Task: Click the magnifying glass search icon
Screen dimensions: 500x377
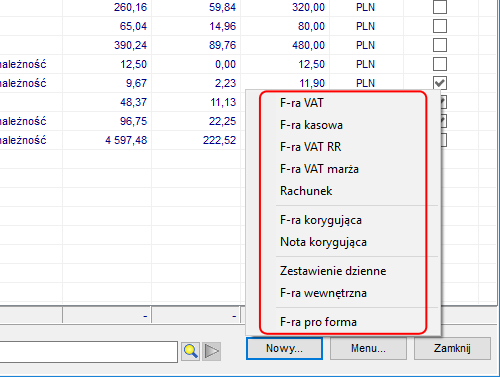Action: [x=191, y=351]
